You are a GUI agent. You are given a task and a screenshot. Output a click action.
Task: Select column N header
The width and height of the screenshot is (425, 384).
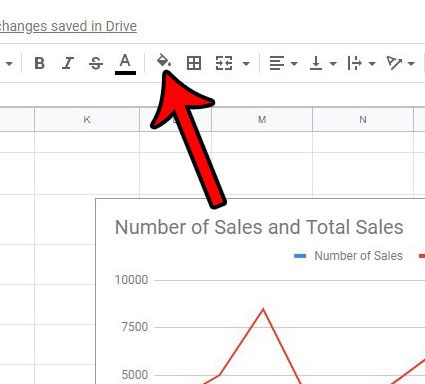[363, 119]
